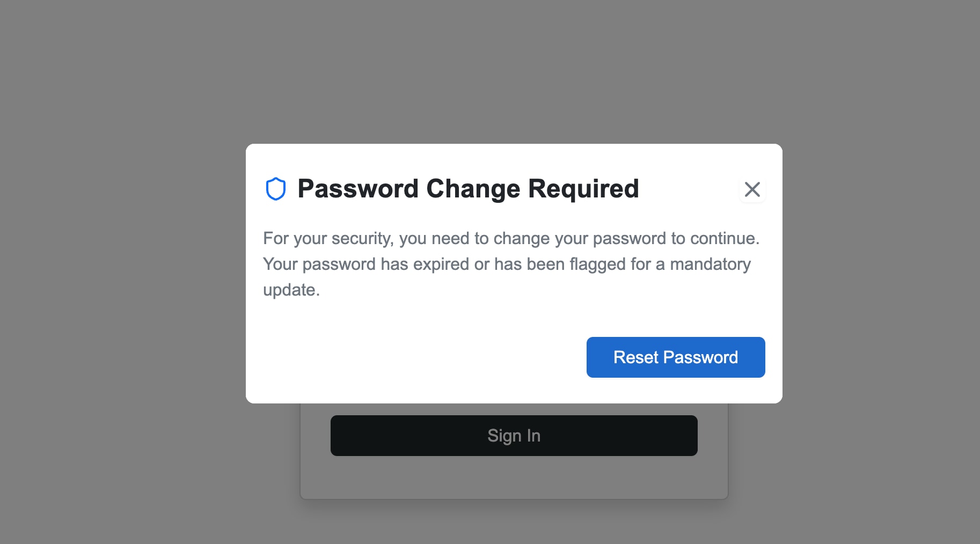Screen dimensions: 980x544
Task: Dismiss the dialog with the X icon
Action: point(752,189)
